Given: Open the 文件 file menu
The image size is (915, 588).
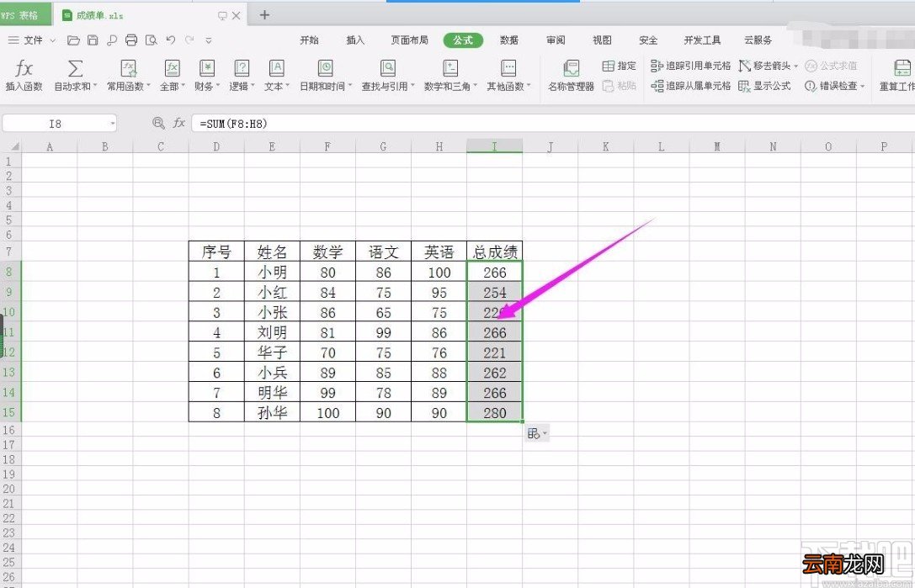Looking at the screenshot, I should click(x=33, y=40).
